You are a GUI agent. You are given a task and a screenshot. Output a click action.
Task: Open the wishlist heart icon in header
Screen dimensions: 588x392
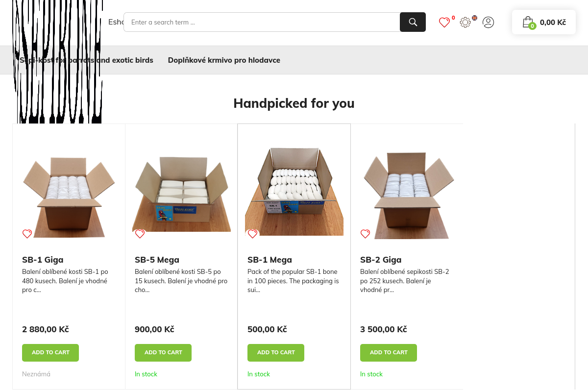click(x=444, y=23)
